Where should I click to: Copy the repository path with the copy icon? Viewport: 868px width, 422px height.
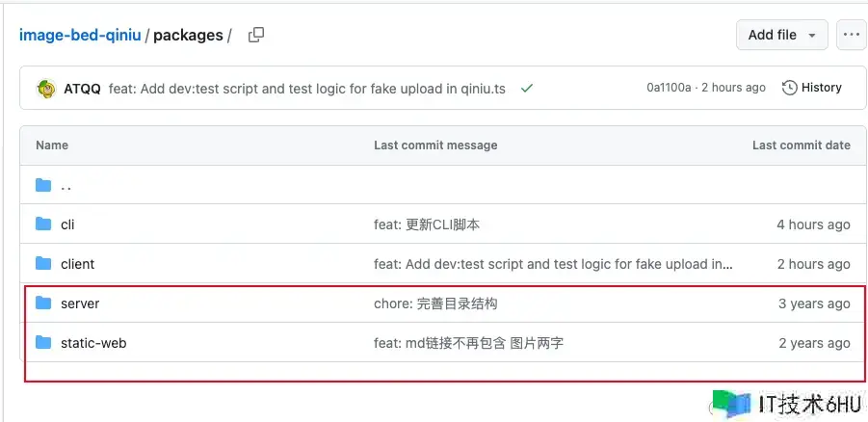point(255,35)
